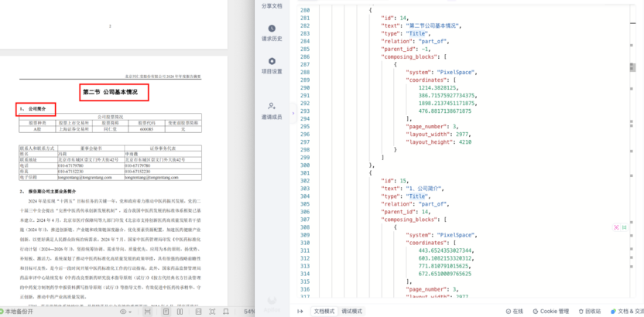
Task: Click the JSON viewer vertical scrollbar thumb
Action: click(633, 67)
